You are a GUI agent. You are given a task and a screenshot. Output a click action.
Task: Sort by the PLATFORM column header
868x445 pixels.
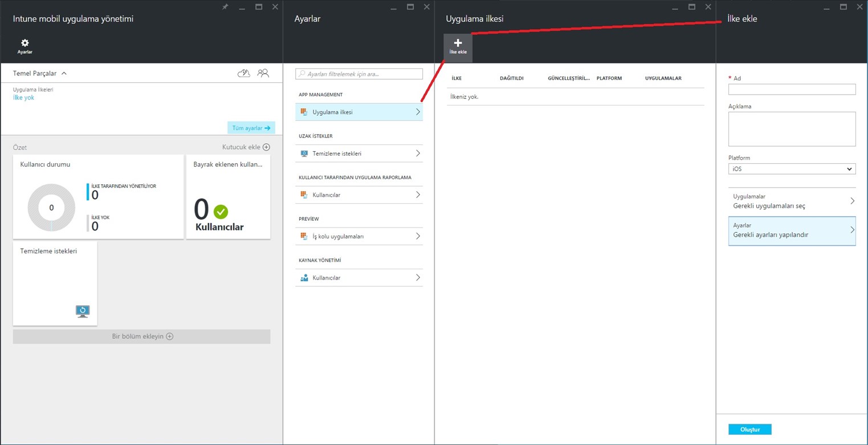pos(609,78)
